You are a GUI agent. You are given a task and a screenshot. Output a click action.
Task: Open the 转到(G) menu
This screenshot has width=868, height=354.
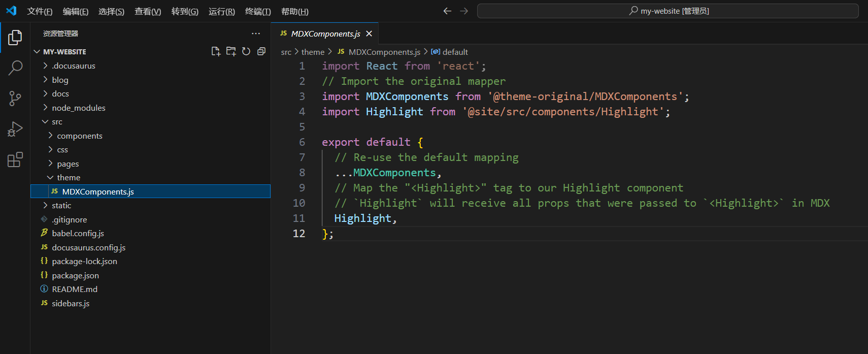click(185, 11)
